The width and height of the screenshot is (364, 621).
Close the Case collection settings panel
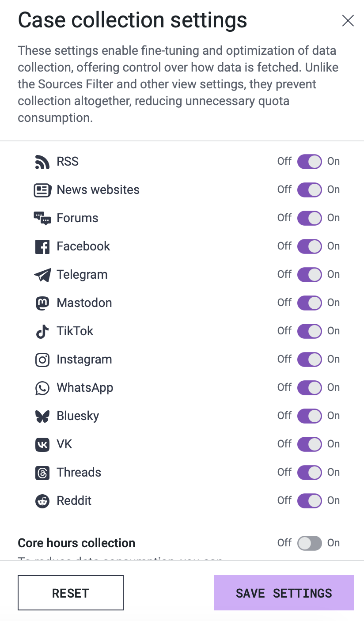pyautogui.click(x=348, y=21)
